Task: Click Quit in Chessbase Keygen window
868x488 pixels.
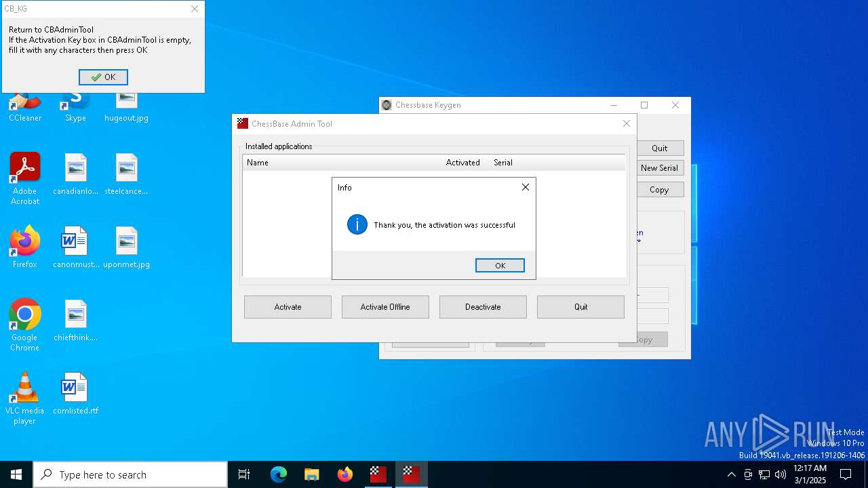Action: [660, 148]
